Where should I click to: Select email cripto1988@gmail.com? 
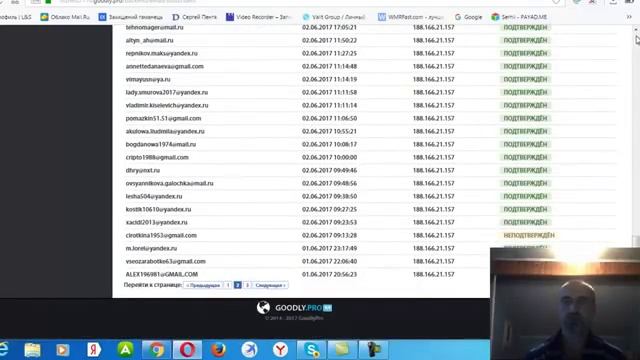pos(157,157)
